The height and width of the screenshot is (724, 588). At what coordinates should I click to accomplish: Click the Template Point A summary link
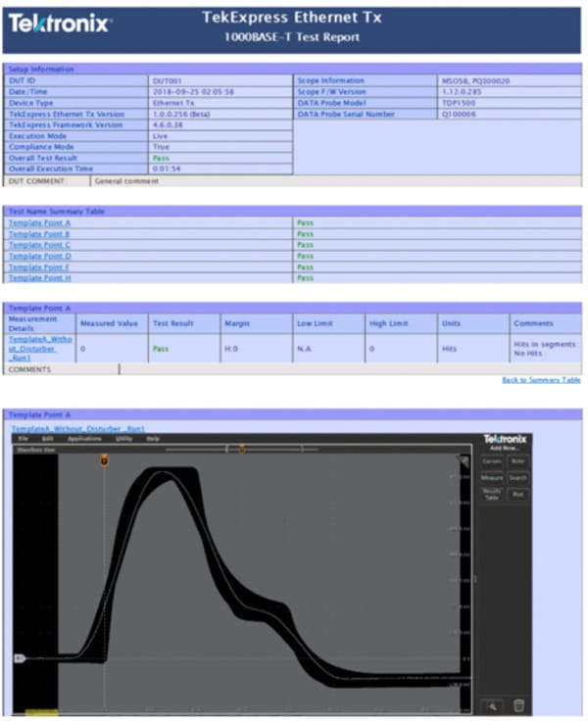[39, 223]
